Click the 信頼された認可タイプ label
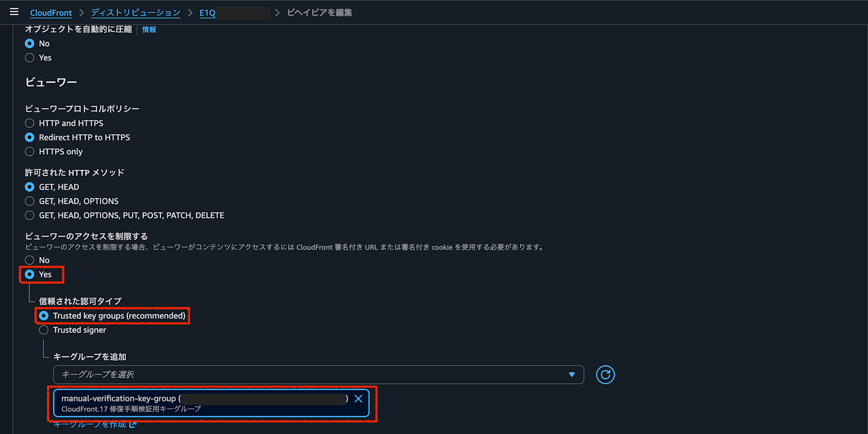868x434 pixels. [x=80, y=301]
